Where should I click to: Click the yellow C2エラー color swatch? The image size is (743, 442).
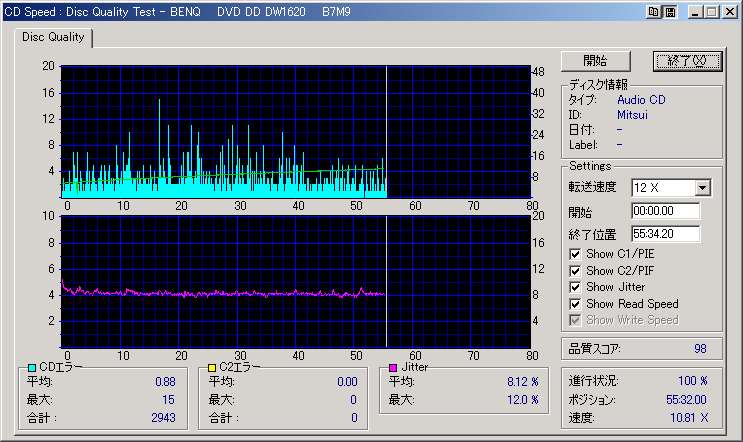coord(212,368)
